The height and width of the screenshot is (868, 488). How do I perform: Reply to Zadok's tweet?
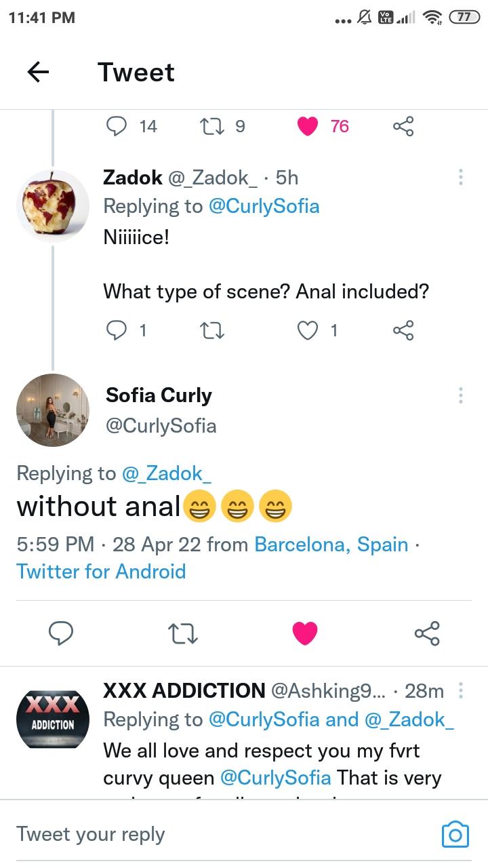(117, 330)
